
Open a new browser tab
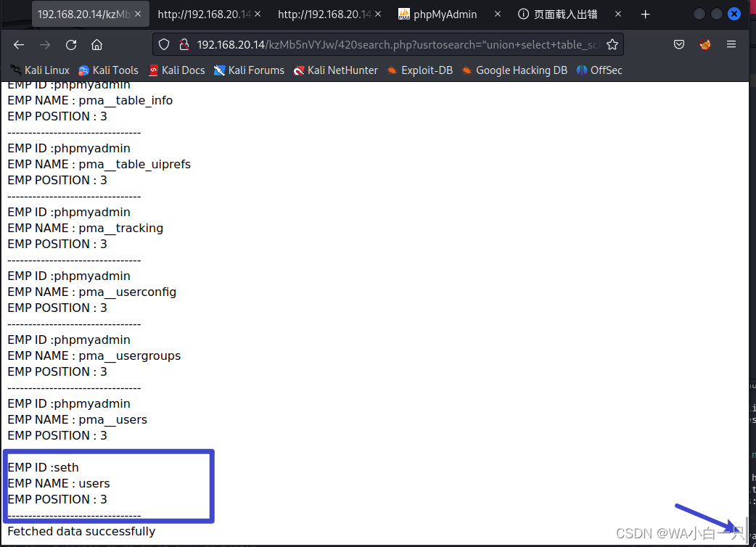(x=645, y=13)
